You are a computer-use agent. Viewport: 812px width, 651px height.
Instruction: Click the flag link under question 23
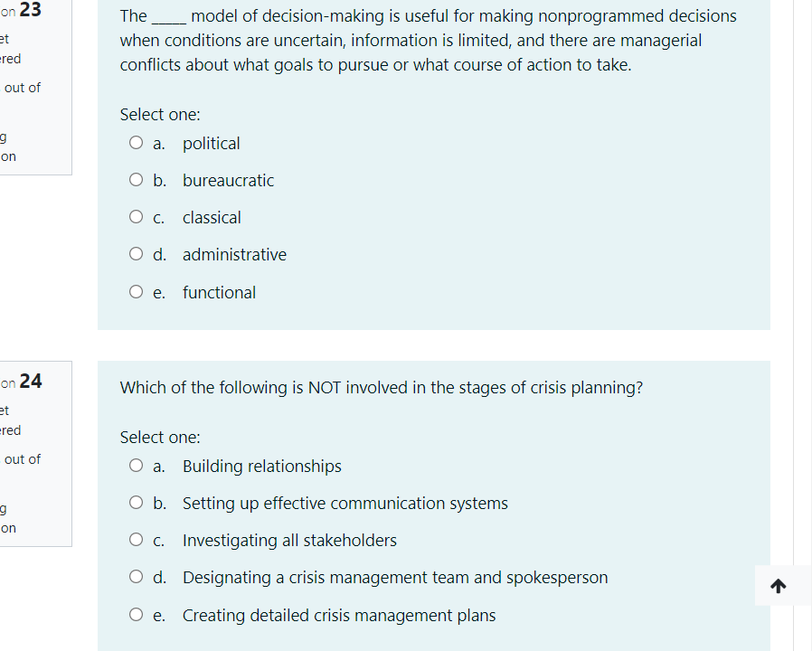[5, 149]
